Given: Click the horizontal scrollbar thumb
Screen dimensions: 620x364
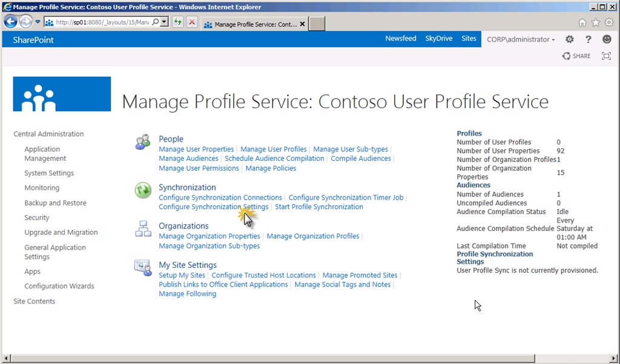Looking at the screenshot, I should point(273,359).
